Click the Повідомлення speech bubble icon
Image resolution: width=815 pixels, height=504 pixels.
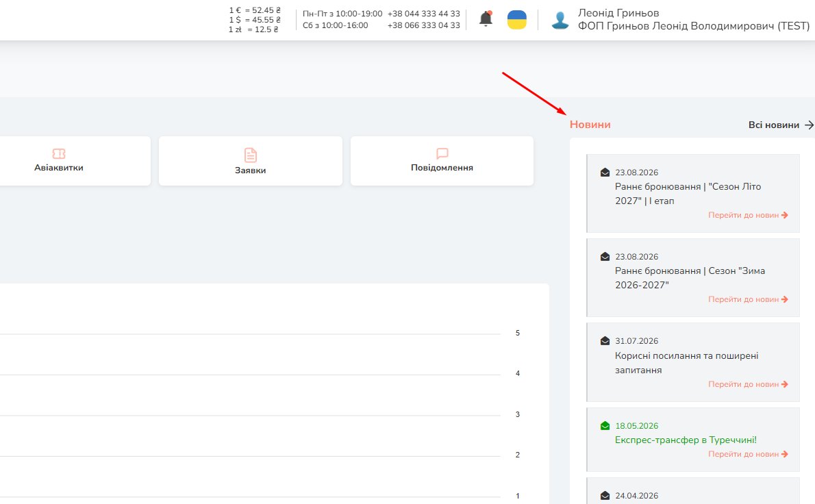(x=442, y=153)
